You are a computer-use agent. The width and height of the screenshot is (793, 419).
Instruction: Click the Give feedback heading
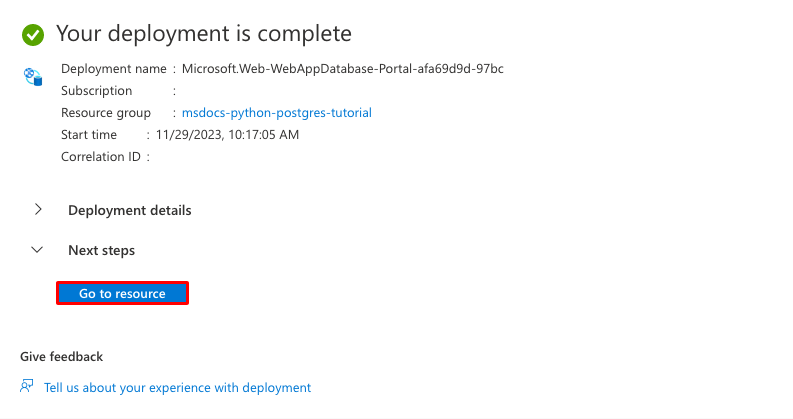pos(61,357)
